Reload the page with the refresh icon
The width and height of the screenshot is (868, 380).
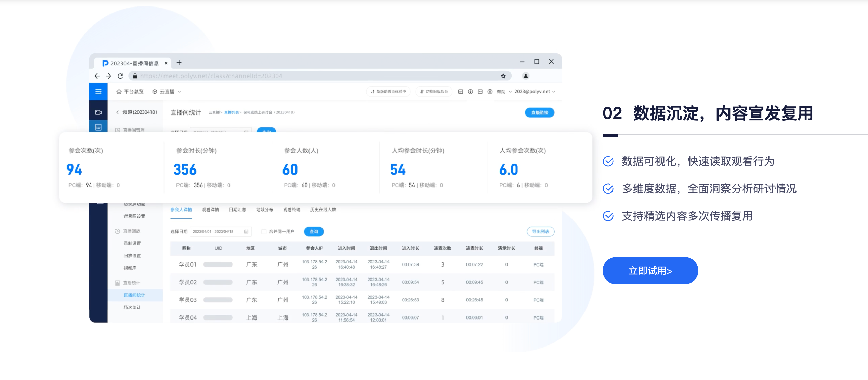click(x=120, y=76)
